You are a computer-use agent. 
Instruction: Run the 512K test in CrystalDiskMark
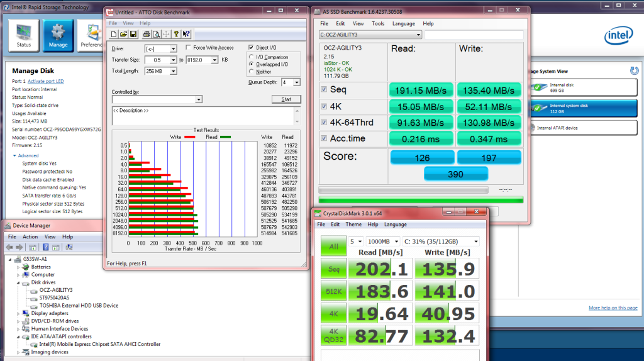click(x=333, y=291)
